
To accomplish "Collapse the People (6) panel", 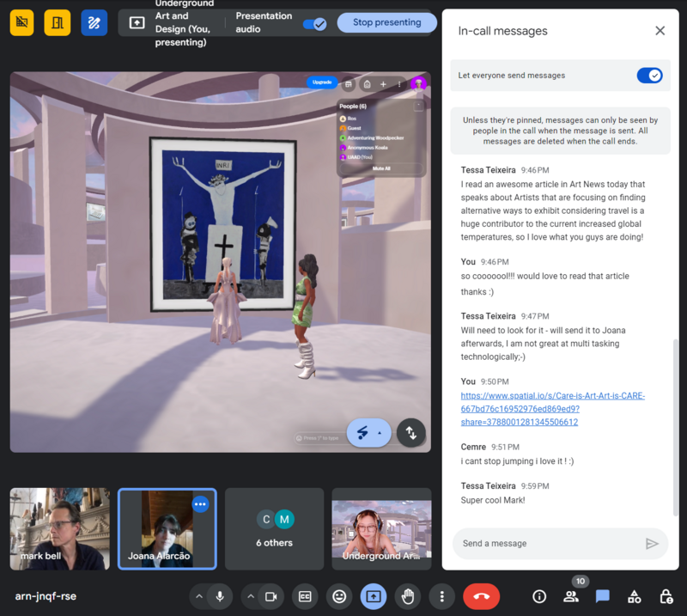I will point(418,106).
